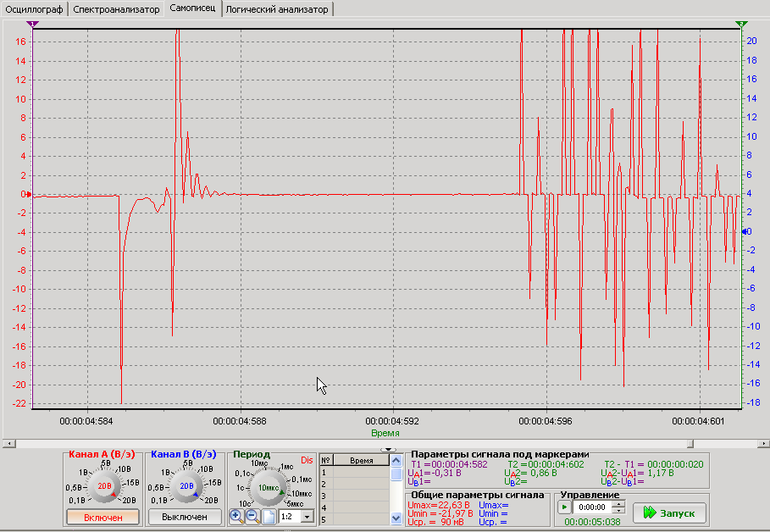
Task: Open the 1:2 scale dropdown
Action: coord(307,517)
